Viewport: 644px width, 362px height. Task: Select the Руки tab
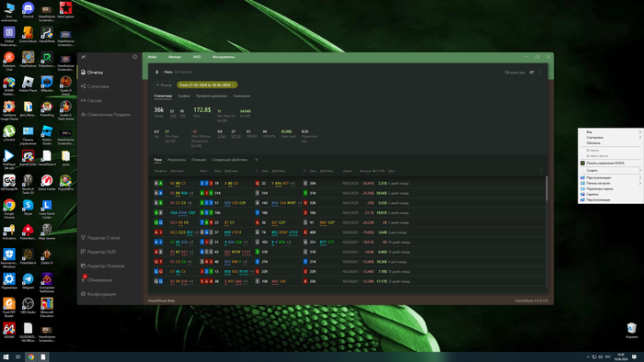157,160
